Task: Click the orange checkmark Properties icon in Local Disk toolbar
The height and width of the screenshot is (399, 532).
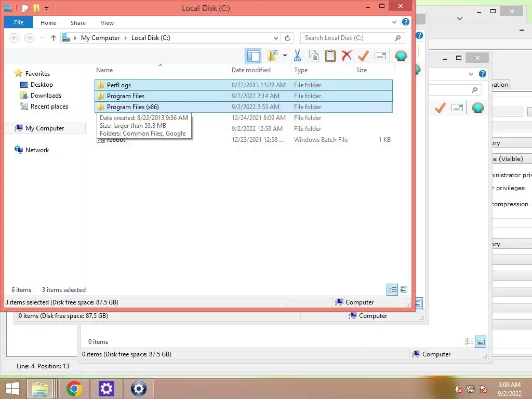Action: point(363,56)
